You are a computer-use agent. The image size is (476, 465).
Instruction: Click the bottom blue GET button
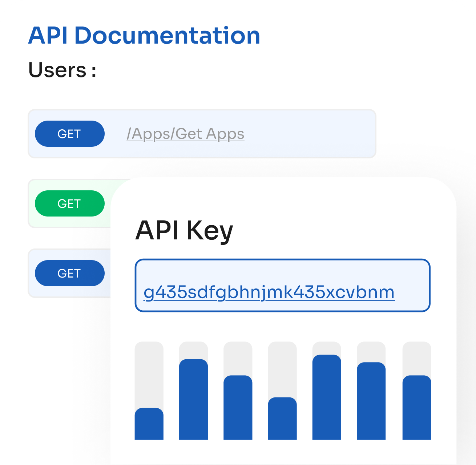click(x=70, y=273)
